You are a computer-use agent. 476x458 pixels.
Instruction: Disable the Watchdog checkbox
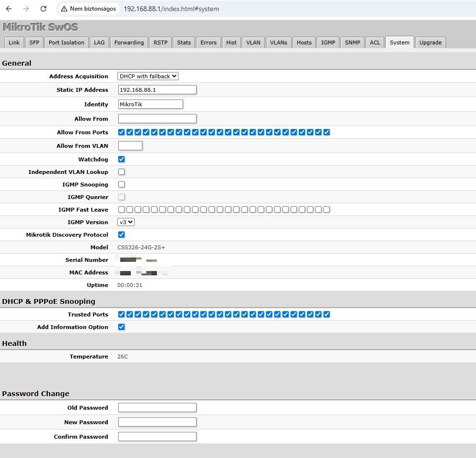click(122, 159)
